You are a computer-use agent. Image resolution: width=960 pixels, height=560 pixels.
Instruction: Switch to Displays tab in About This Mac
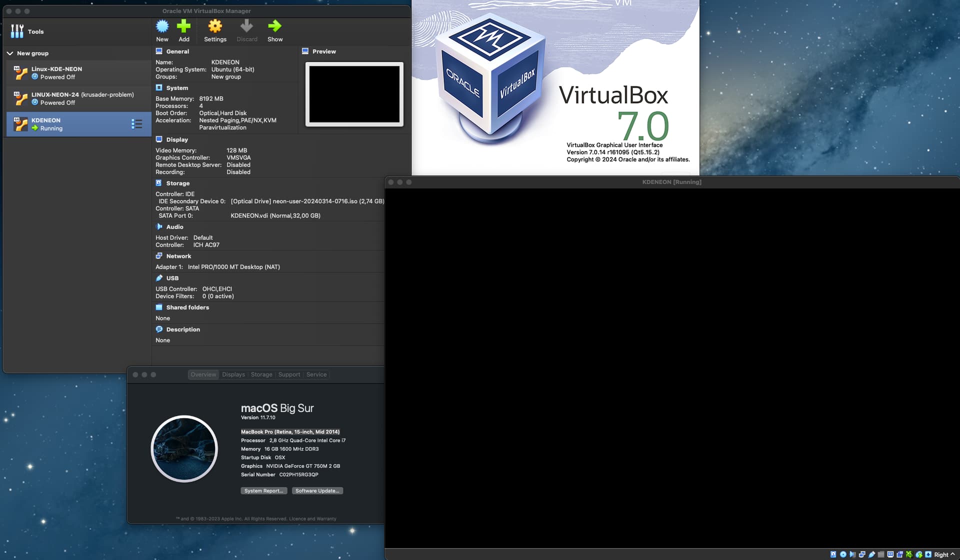[x=233, y=374]
